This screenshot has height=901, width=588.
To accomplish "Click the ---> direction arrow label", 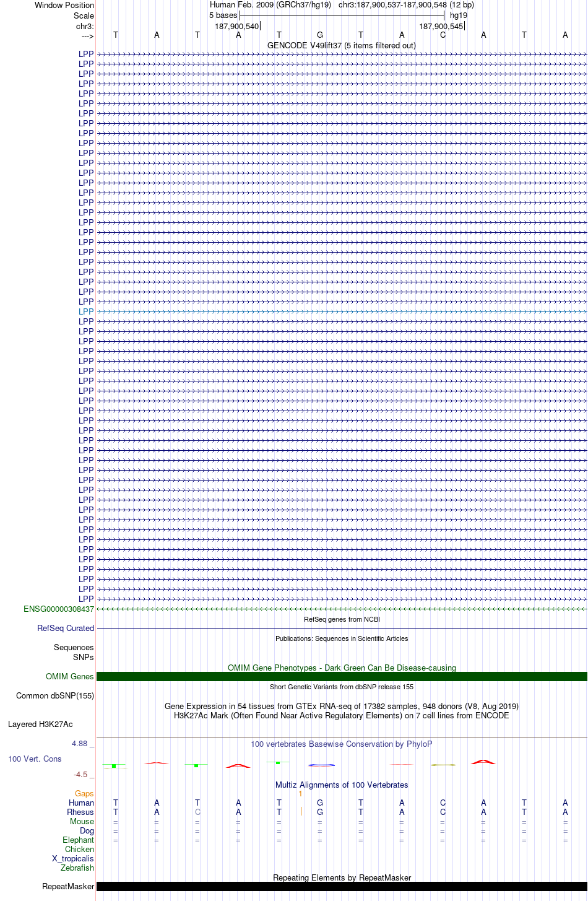I will click(87, 36).
